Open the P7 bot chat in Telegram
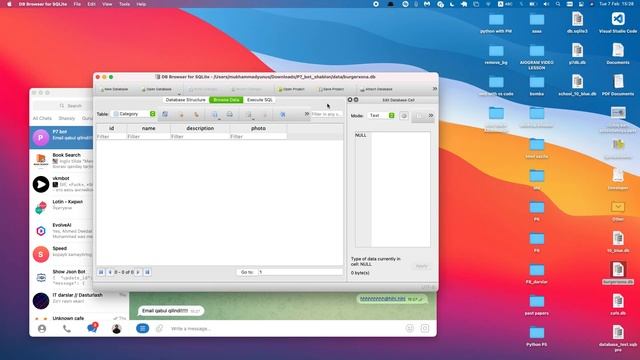Screen dimensions: 640x360 [x=62, y=138]
